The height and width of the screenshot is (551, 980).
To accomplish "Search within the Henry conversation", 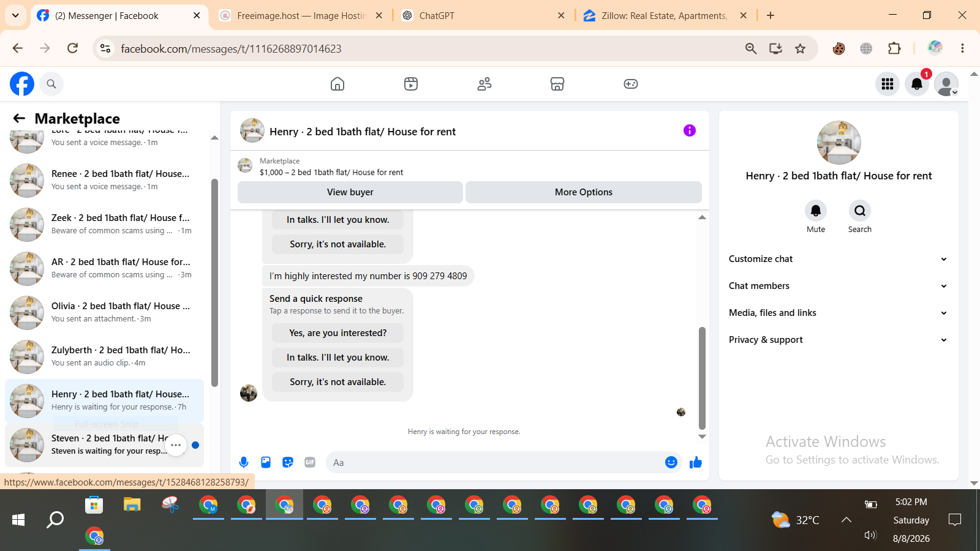I will tap(860, 211).
